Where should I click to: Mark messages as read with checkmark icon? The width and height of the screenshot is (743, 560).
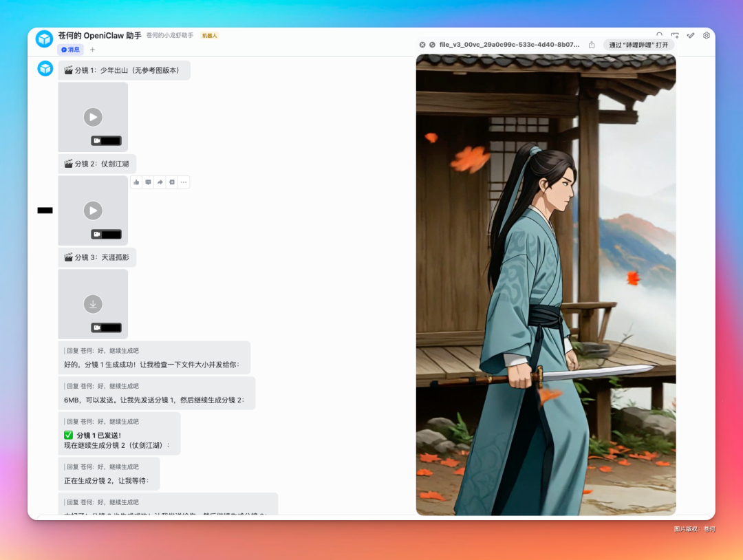tap(691, 35)
